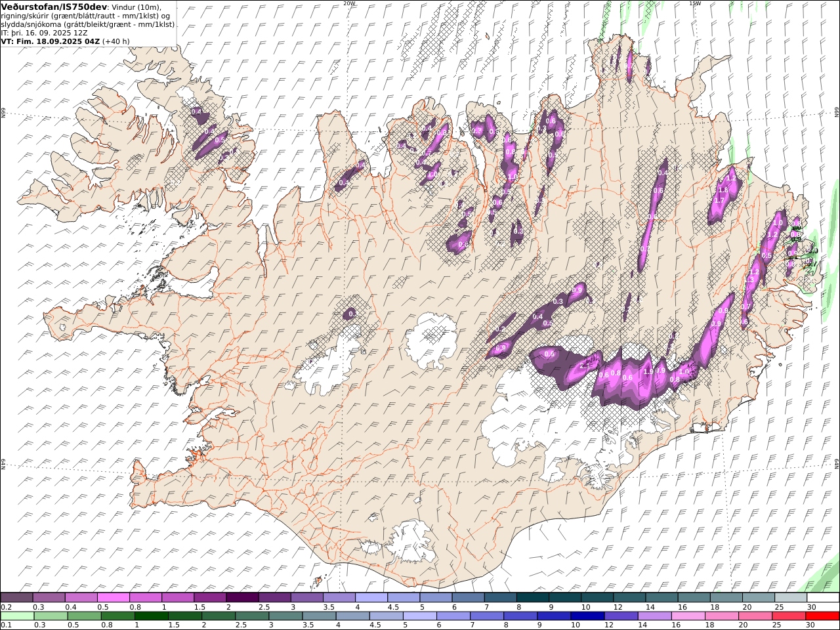The height and width of the screenshot is (630, 840).
Task: Click the valid time 'VT: Fim. 18.09.2025 04Z'
Action: (51, 41)
